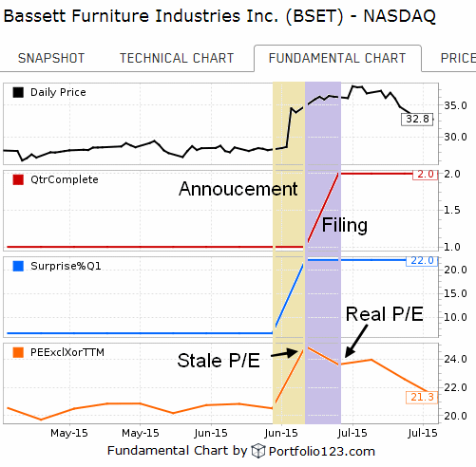Click the Jul-15 date label at the axis end
The height and width of the screenshot is (467, 476).
tap(423, 433)
